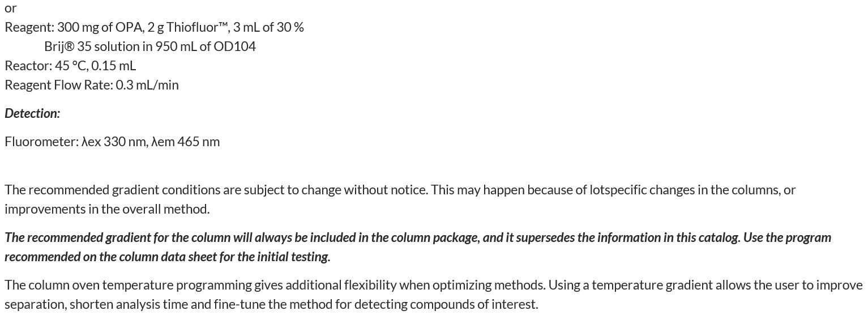Click the "λem 465 nm" emission value
This screenshot has height=319, width=868.
(186, 142)
